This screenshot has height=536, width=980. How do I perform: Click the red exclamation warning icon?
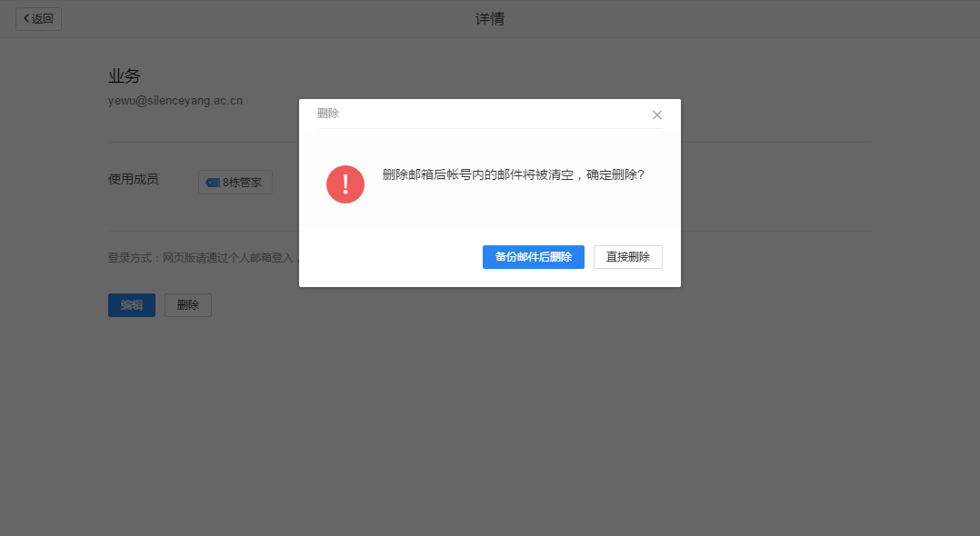[345, 184]
